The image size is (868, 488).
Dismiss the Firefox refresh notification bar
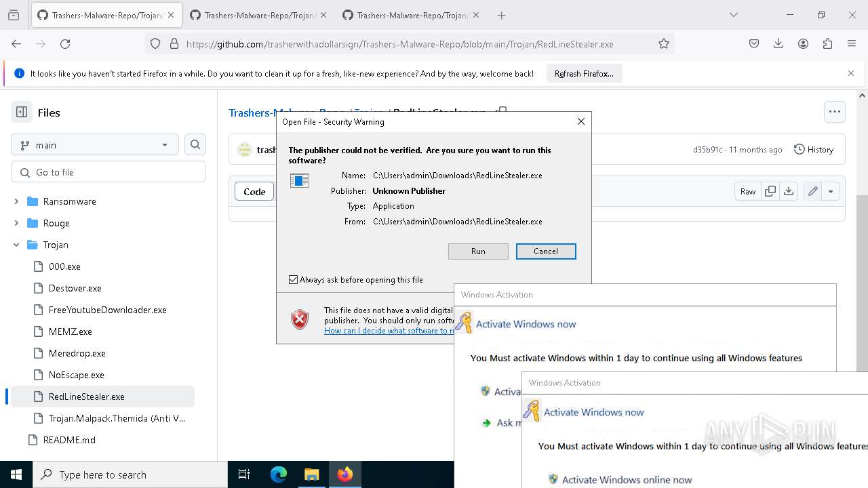click(x=851, y=73)
